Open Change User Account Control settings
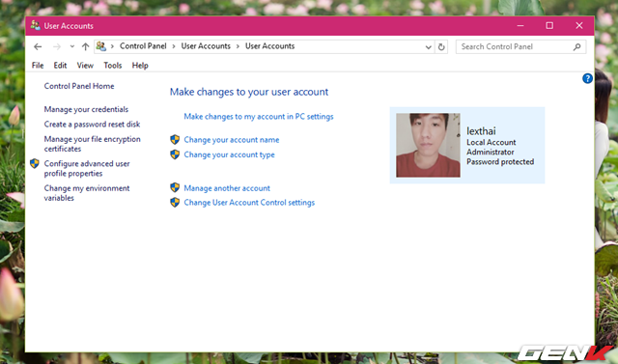The height and width of the screenshot is (364, 618). (x=249, y=203)
